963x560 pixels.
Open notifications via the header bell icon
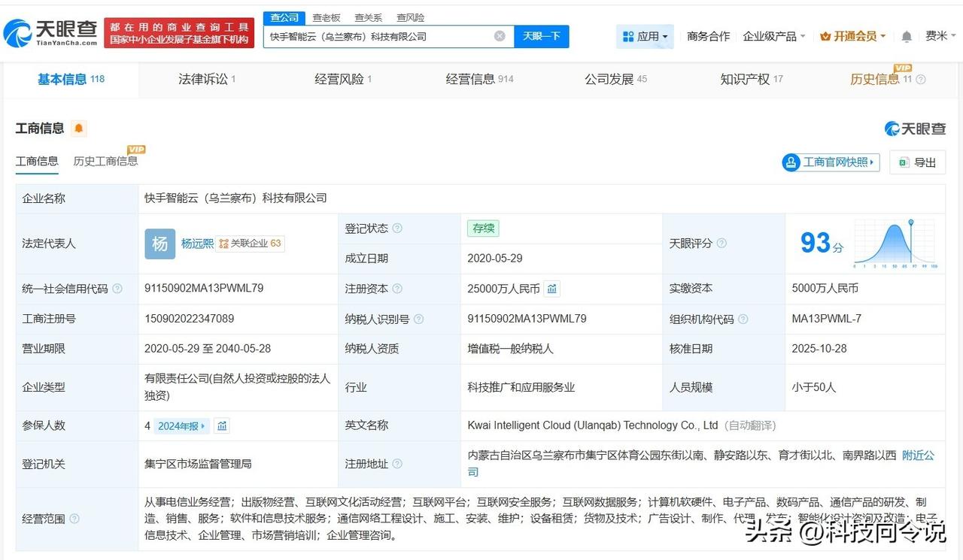[x=907, y=36]
